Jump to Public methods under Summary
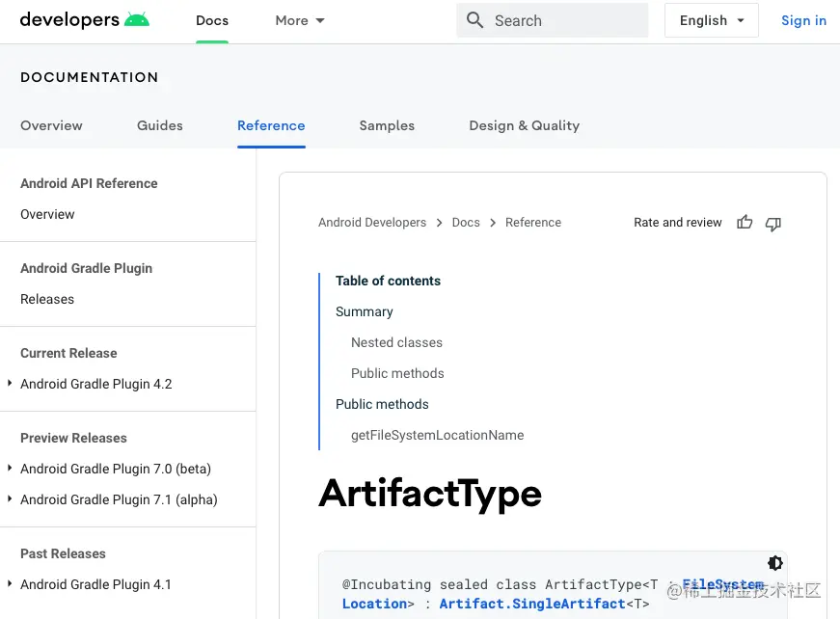Screen dimensions: 840x619 tap(397, 373)
